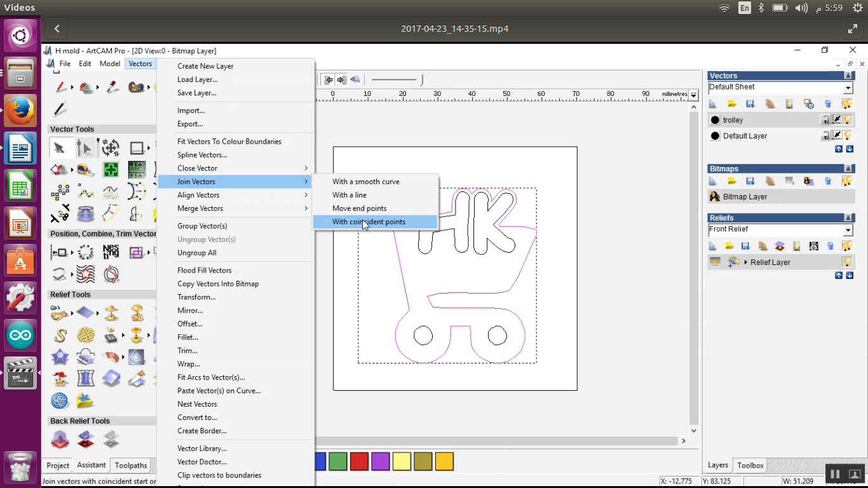Collapse the Bitmaps panel

click(848, 168)
